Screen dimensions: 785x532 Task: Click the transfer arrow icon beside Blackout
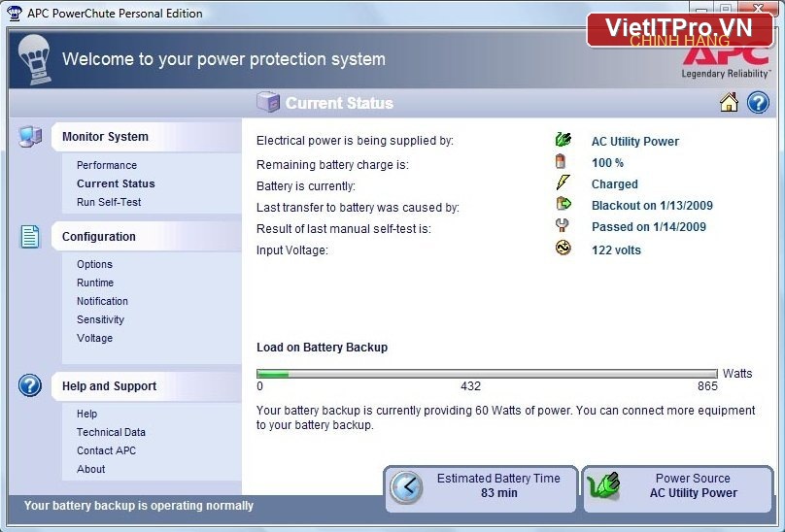pyautogui.click(x=563, y=203)
